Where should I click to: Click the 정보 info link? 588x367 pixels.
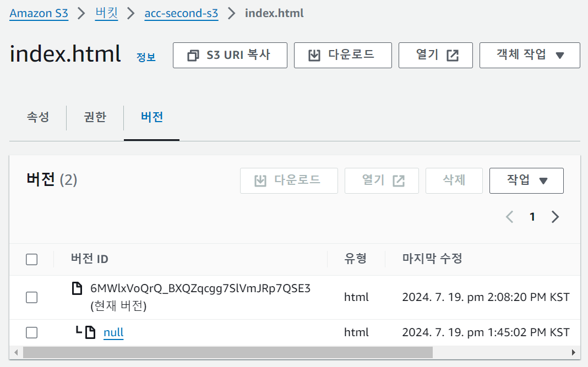pos(146,57)
